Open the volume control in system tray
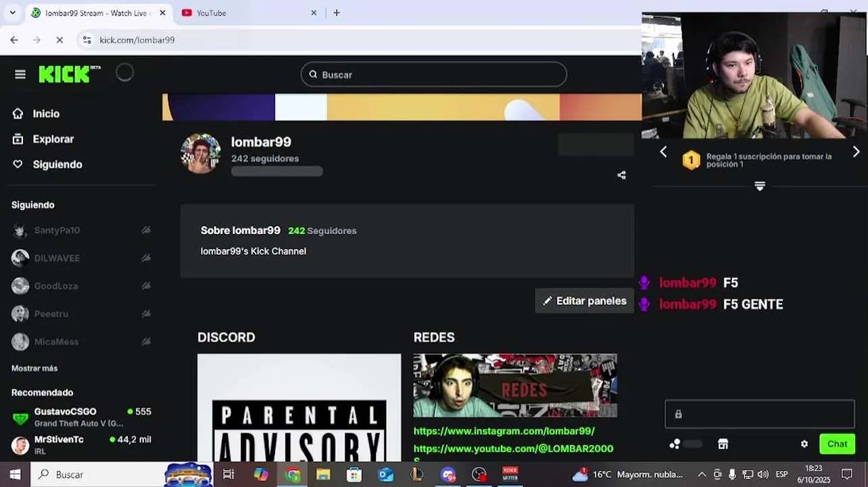The height and width of the screenshot is (487, 868). click(763, 474)
